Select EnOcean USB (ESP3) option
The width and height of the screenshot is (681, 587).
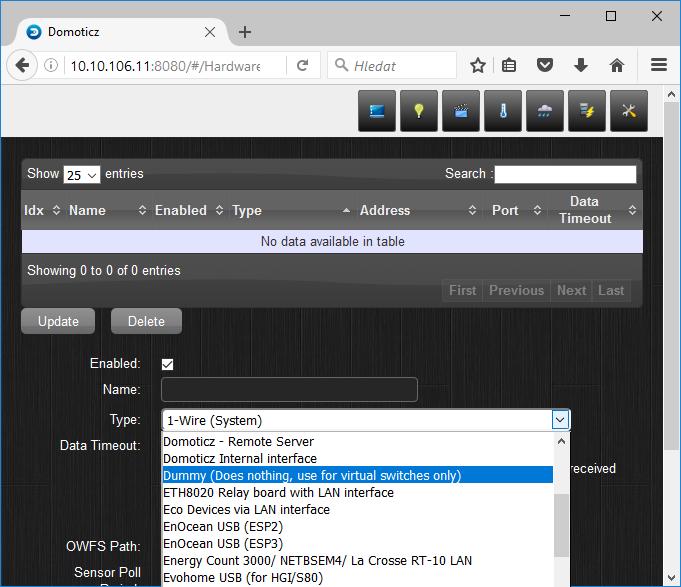pos(357,544)
